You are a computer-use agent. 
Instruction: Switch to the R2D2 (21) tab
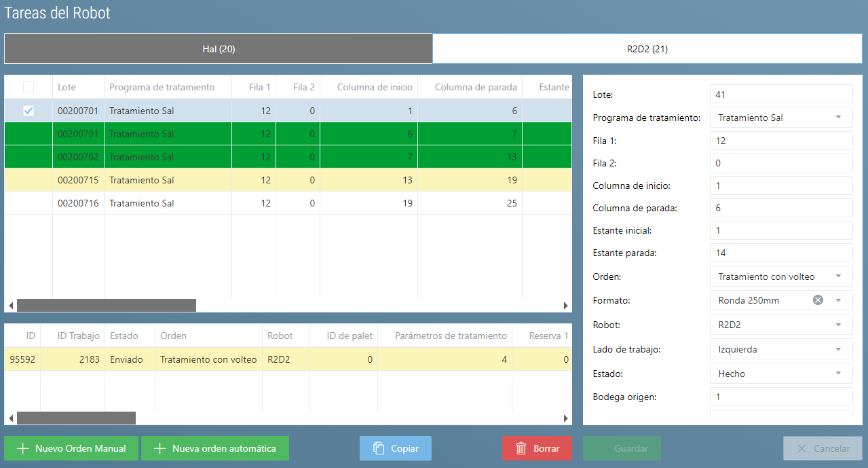pyautogui.click(x=647, y=49)
